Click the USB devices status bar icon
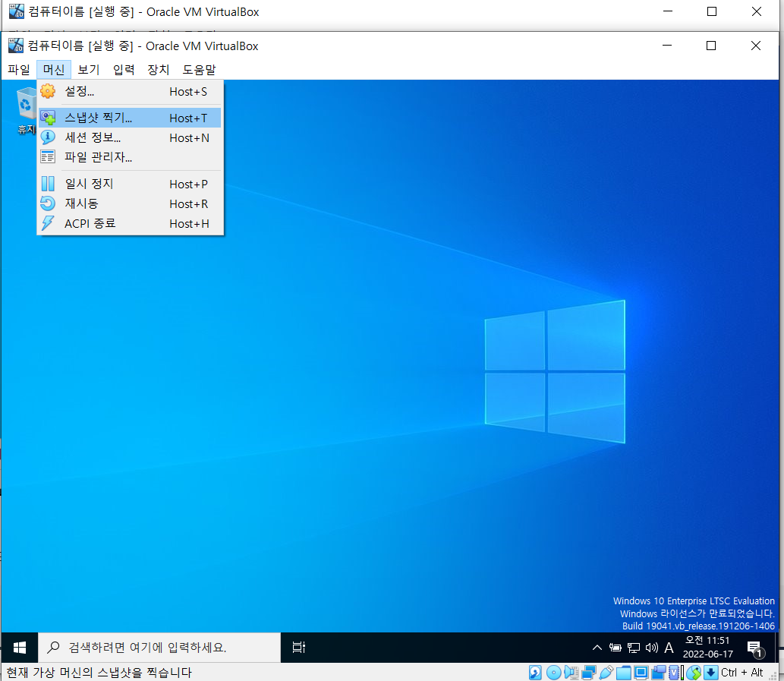Screen dimensions: 784x681 coord(606,673)
